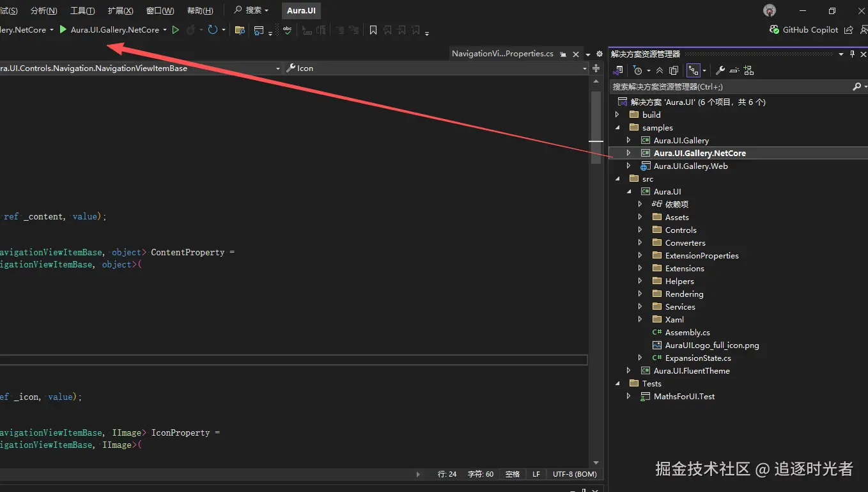The image size is (868, 492).
Task: Toggle Sync with Active Document button
Action: pyautogui.click(x=692, y=70)
